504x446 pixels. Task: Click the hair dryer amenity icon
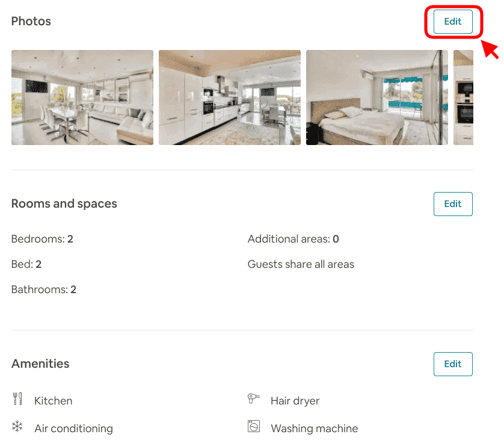[253, 399]
